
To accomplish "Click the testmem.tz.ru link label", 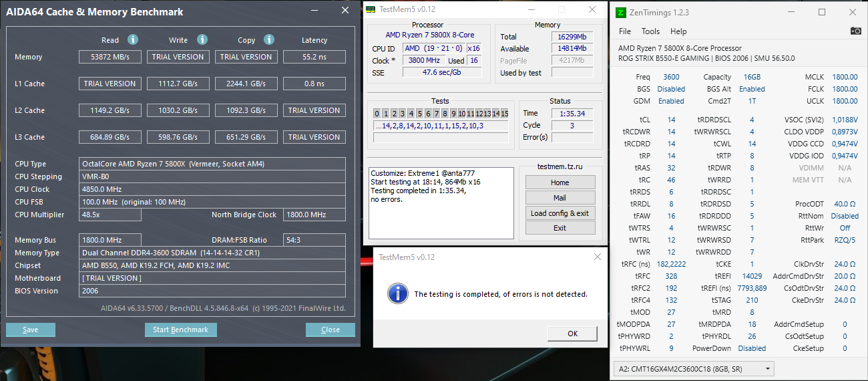I will pyautogui.click(x=560, y=166).
